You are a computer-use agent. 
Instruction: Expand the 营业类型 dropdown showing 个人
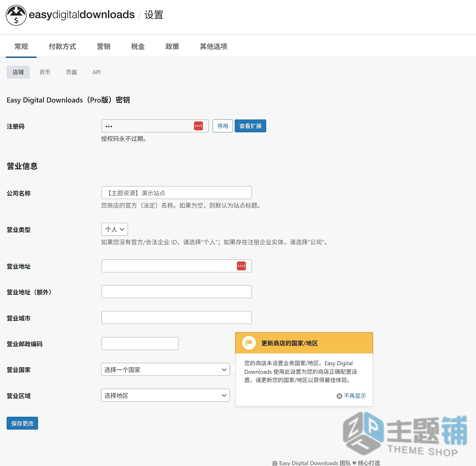click(x=115, y=229)
